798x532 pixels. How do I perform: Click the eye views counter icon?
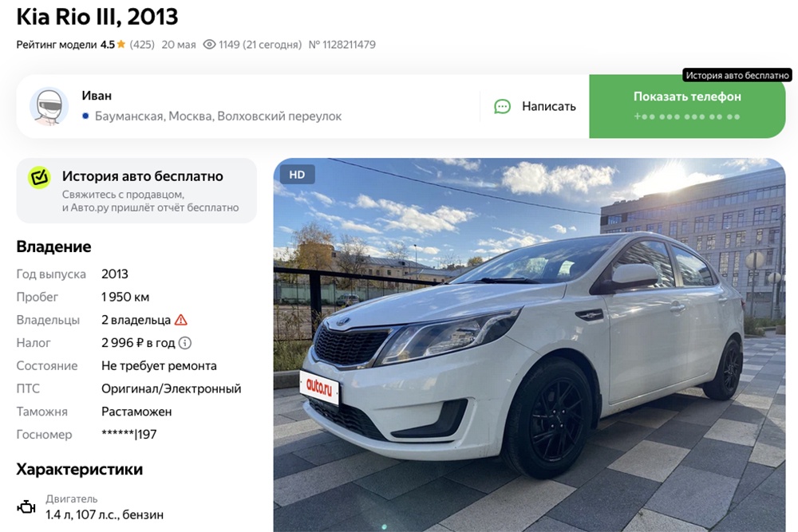click(x=209, y=44)
